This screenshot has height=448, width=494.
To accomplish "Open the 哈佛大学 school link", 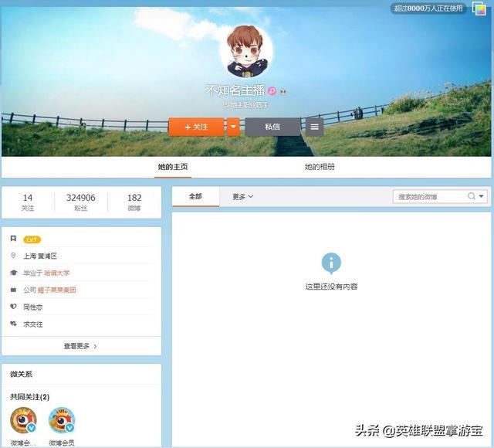I will pyautogui.click(x=56, y=273).
